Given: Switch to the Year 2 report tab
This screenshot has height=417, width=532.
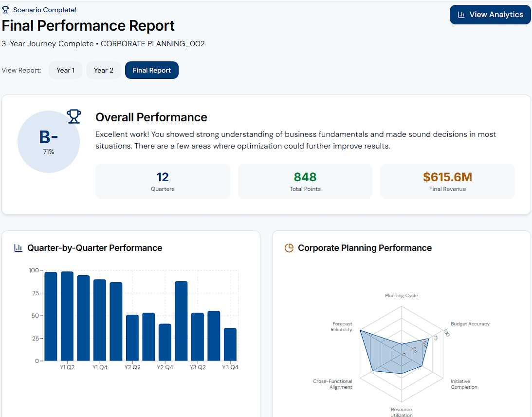Looking at the screenshot, I should (103, 70).
